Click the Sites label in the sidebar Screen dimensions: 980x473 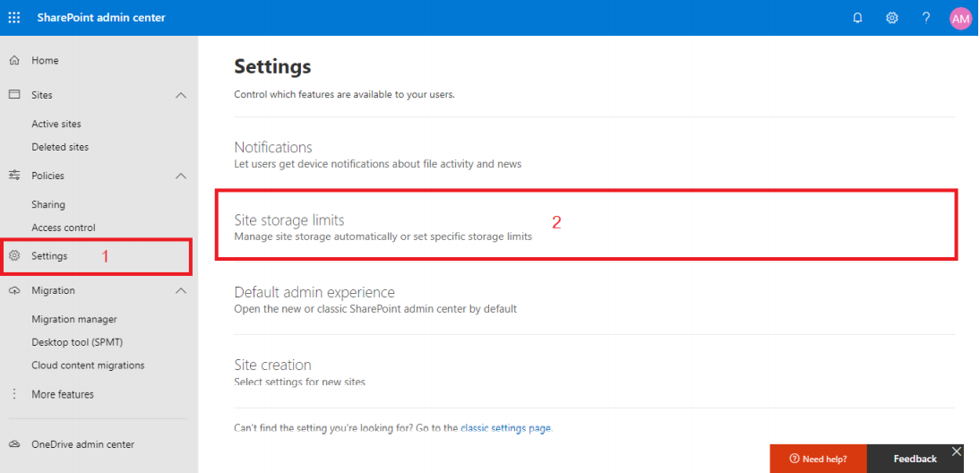pos(42,95)
